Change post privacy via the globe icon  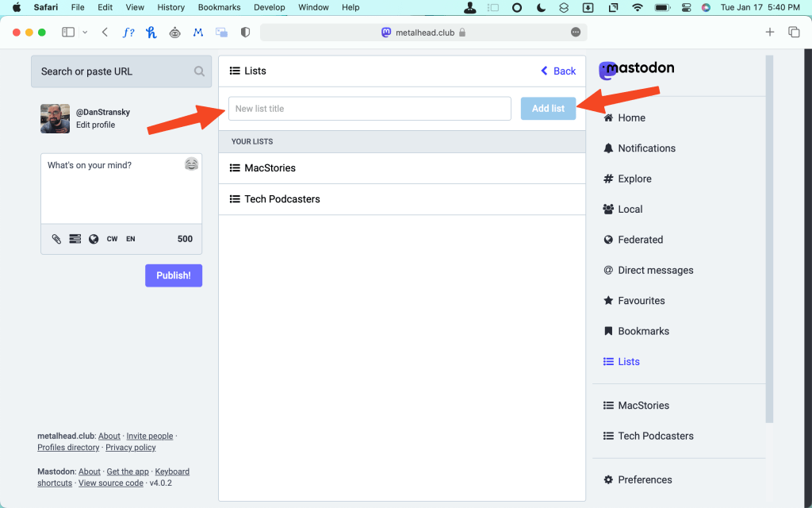(x=94, y=238)
